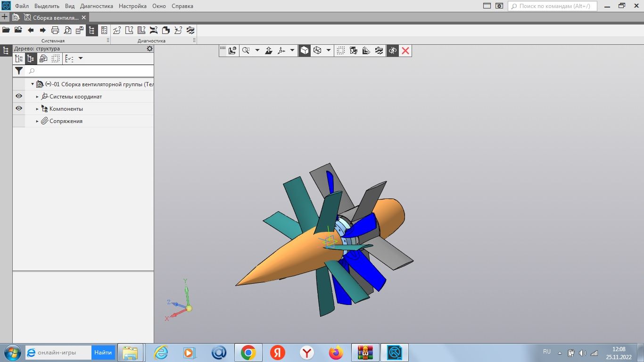
Task: Open the Настройка menu
Action: (132, 6)
